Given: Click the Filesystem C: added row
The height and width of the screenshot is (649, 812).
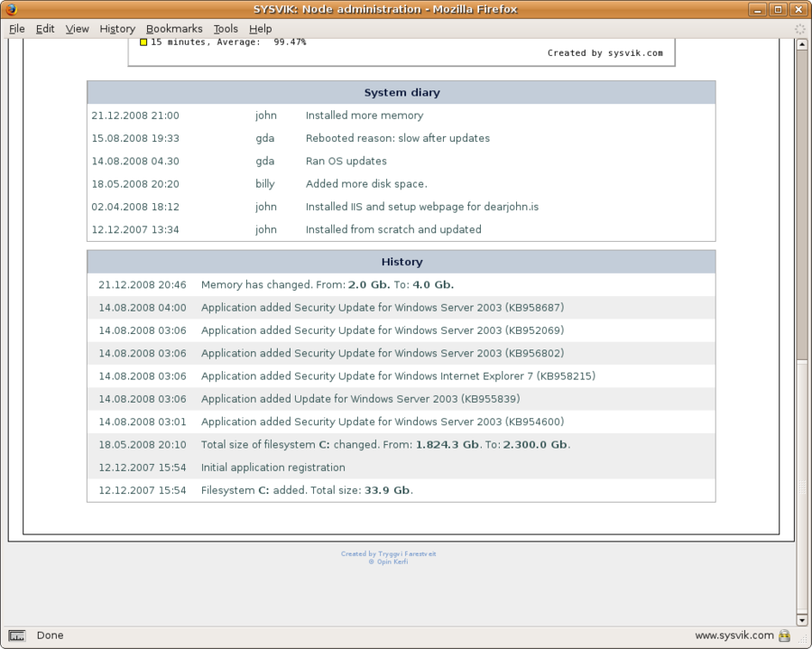Looking at the screenshot, I should pyautogui.click(x=401, y=490).
